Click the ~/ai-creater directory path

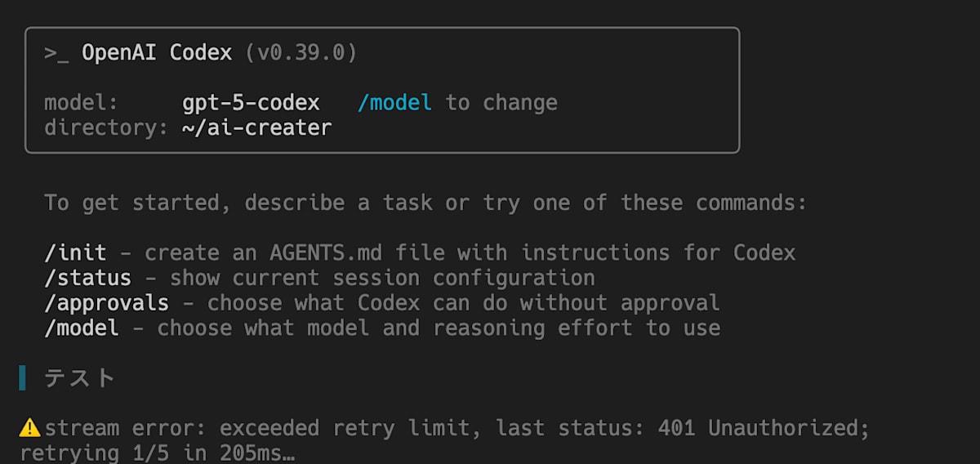[257, 128]
